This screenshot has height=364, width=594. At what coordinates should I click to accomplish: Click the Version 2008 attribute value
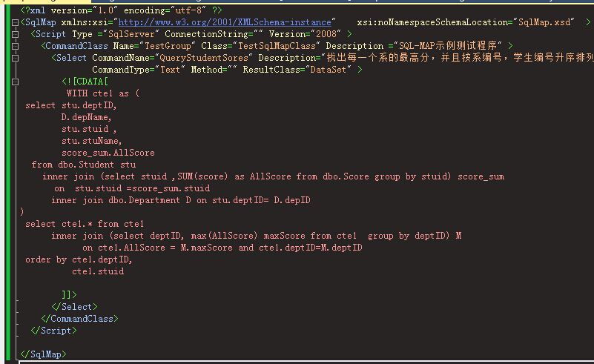(326, 34)
